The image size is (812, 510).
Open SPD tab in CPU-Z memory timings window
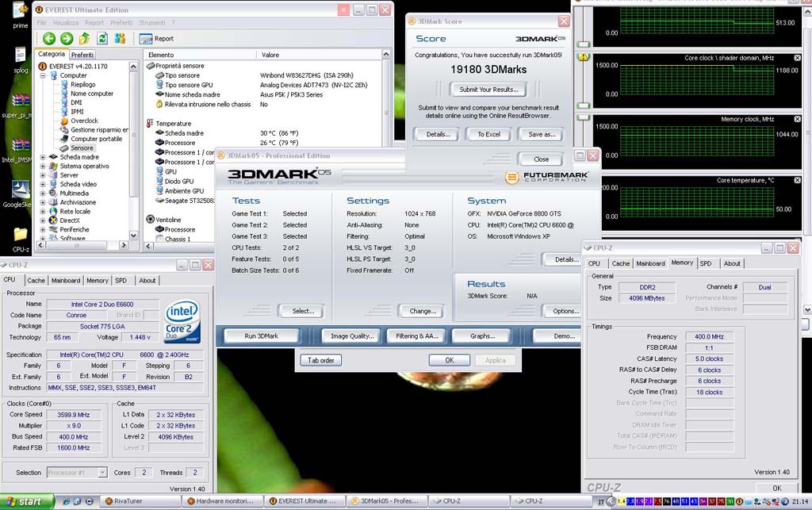pos(705,263)
